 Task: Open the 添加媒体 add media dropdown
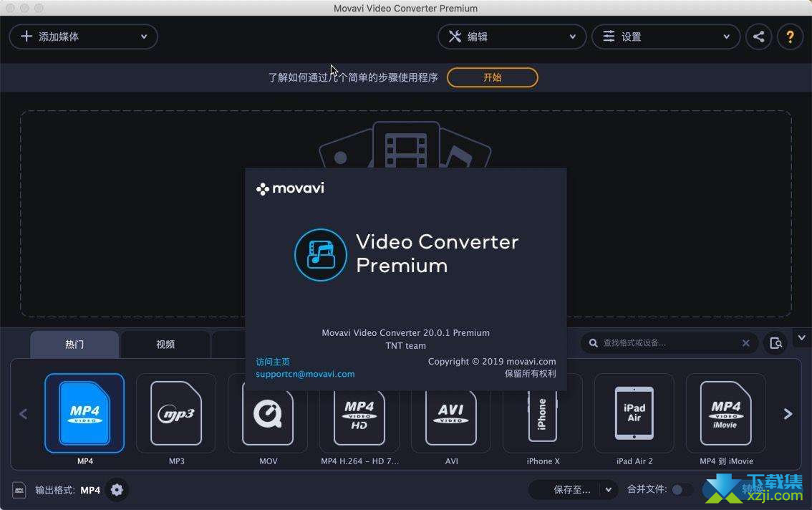point(83,37)
